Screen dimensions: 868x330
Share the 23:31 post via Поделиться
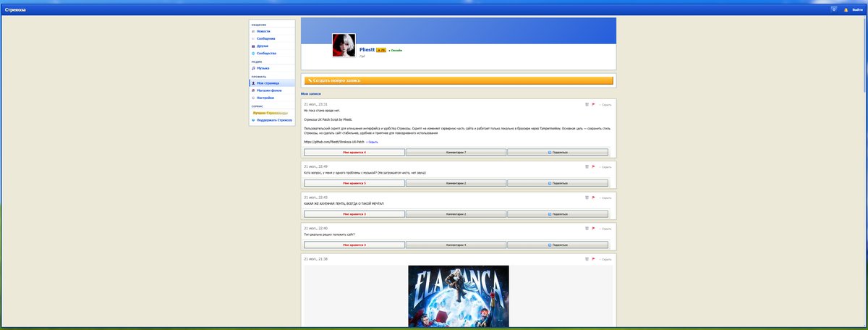pos(558,153)
